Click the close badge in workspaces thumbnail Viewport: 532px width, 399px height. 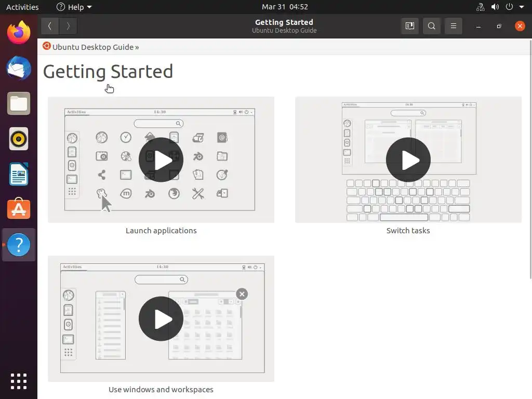[242, 294]
